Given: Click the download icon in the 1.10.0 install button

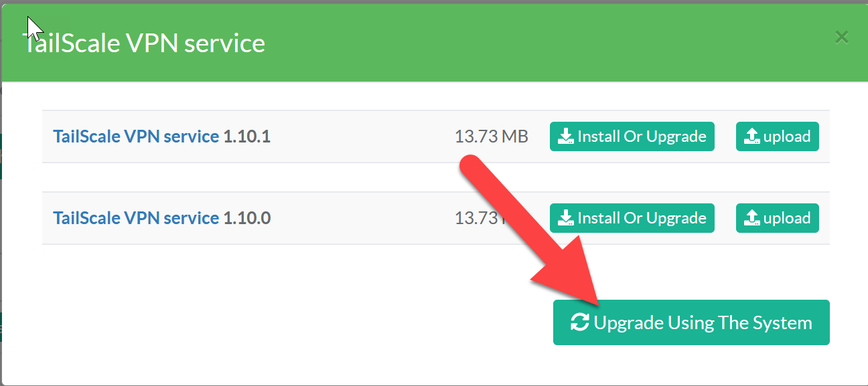Looking at the screenshot, I should (x=566, y=218).
